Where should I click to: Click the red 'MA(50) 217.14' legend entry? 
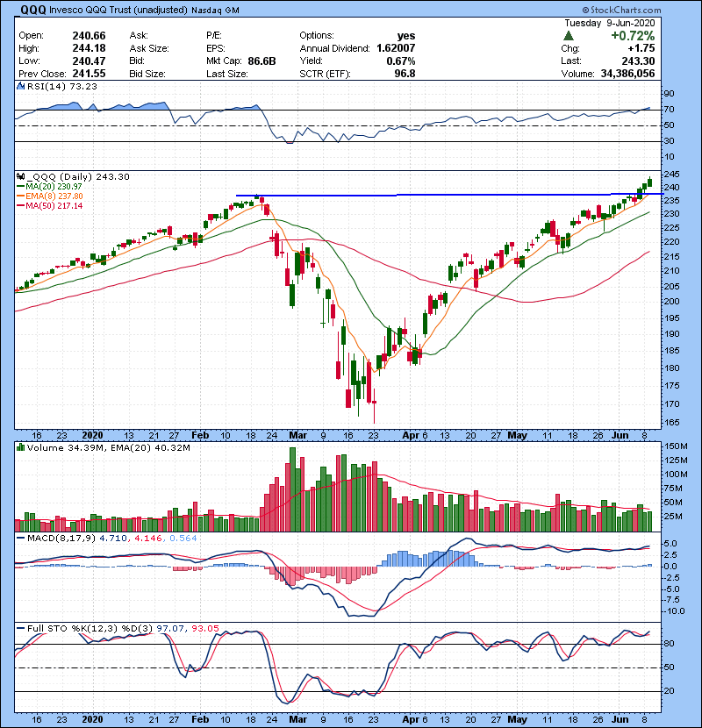tap(54, 205)
